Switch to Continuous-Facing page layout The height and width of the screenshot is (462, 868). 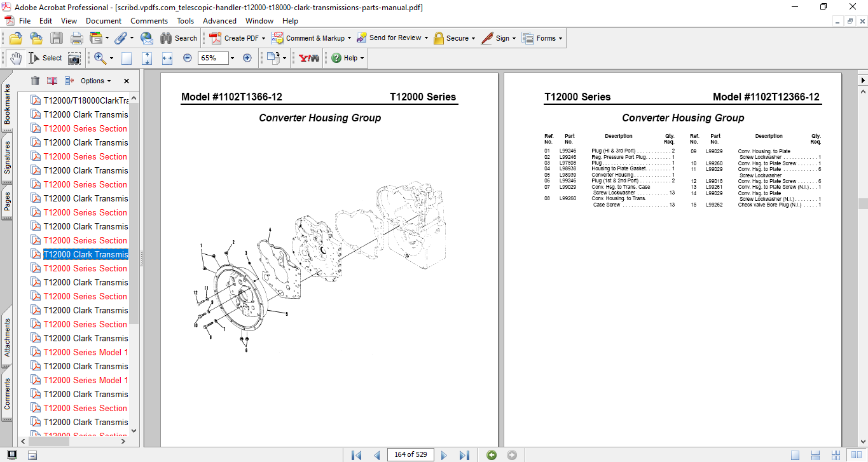(836, 455)
